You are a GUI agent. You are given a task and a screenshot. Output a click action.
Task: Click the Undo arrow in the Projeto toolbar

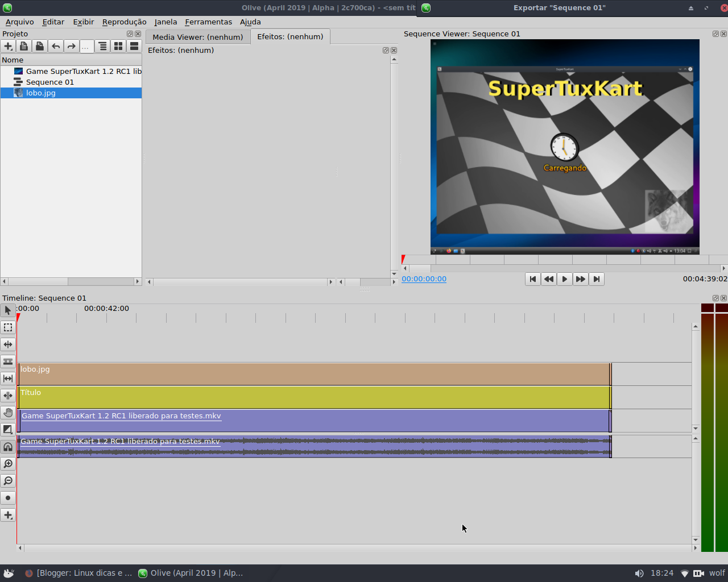[55, 46]
